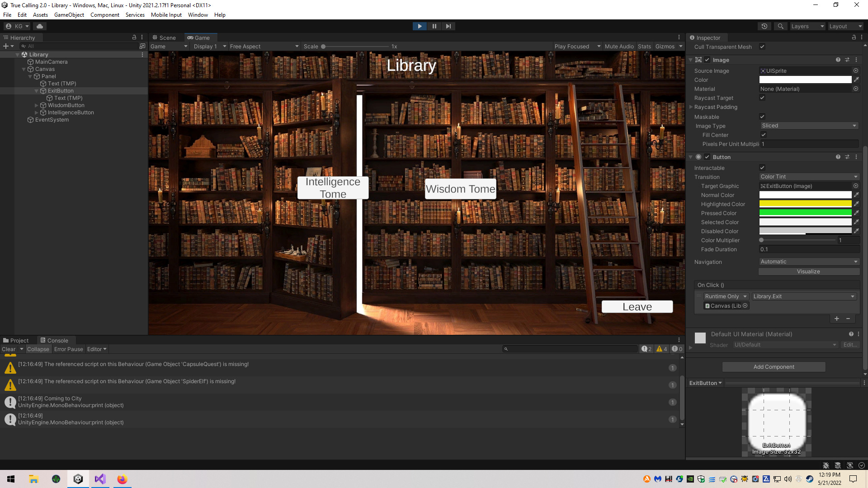Viewport: 868px width, 488px height.
Task: Open the GameObject menu
Action: [69, 15]
